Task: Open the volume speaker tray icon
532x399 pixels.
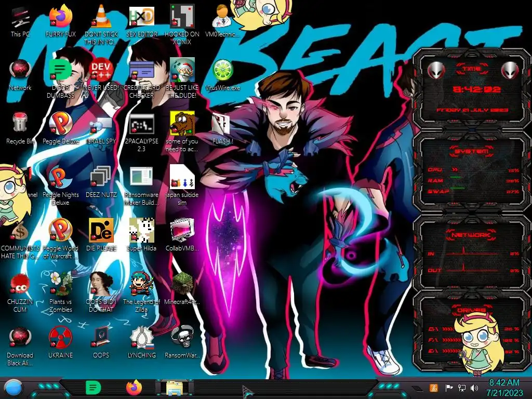Action: pos(474,388)
